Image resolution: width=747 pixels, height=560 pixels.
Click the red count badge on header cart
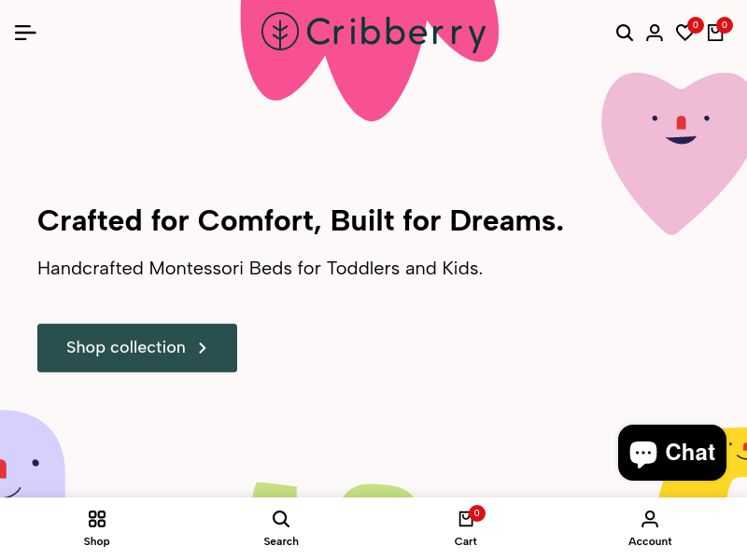point(725,25)
